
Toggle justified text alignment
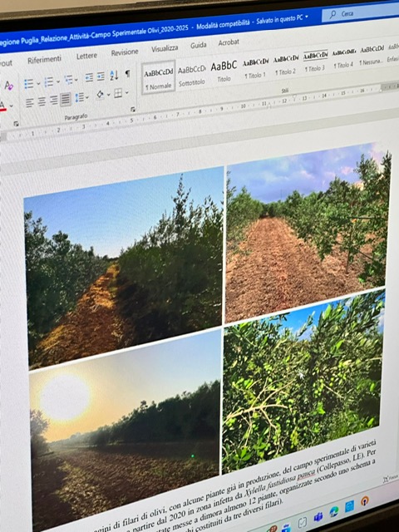coord(66,99)
